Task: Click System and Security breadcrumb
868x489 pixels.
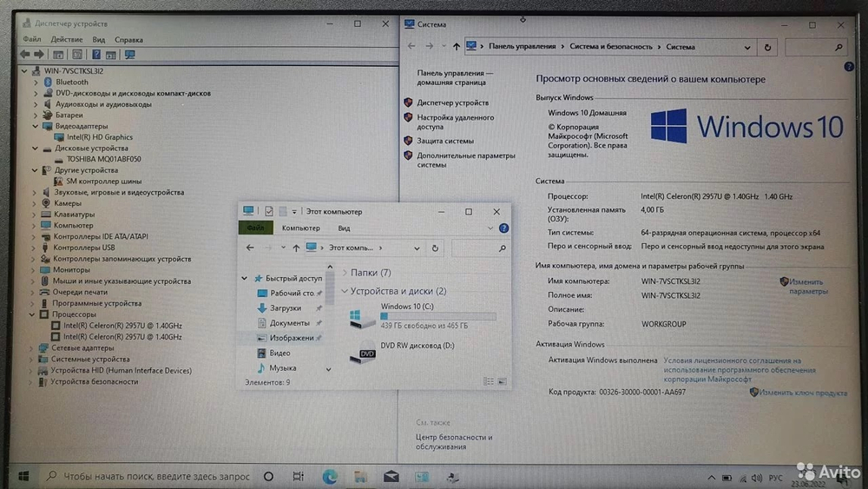Action: click(610, 47)
